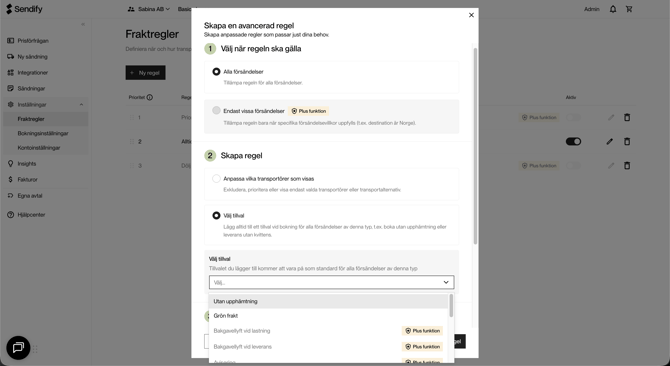The width and height of the screenshot is (670, 366).
Task: Close the advanced rule dialog
Action: point(471,15)
